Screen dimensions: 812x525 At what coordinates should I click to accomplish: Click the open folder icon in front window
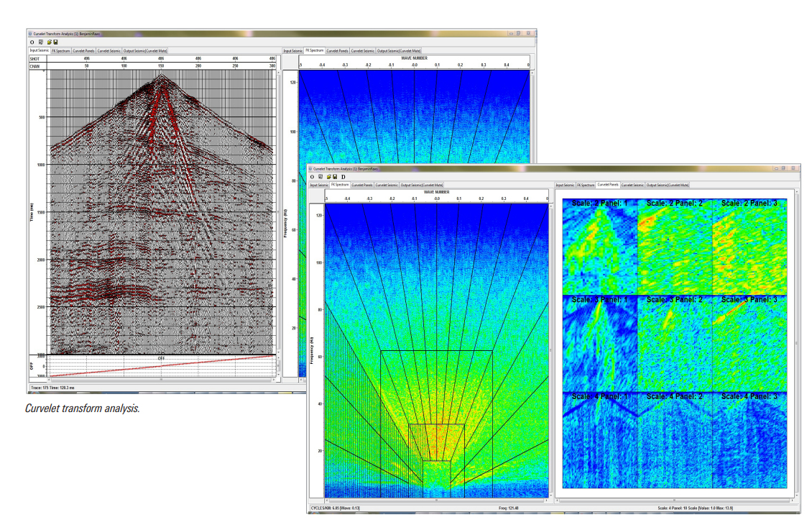(328, 176)
